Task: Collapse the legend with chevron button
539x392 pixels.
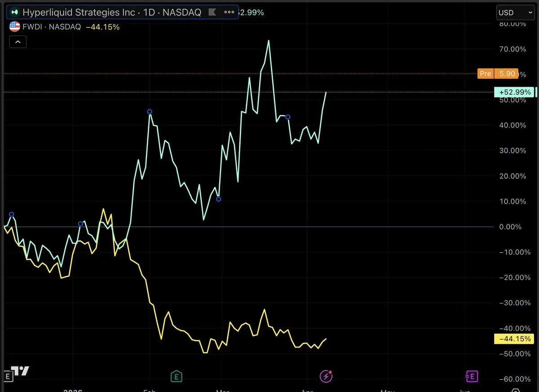Action: pos(18,42)
